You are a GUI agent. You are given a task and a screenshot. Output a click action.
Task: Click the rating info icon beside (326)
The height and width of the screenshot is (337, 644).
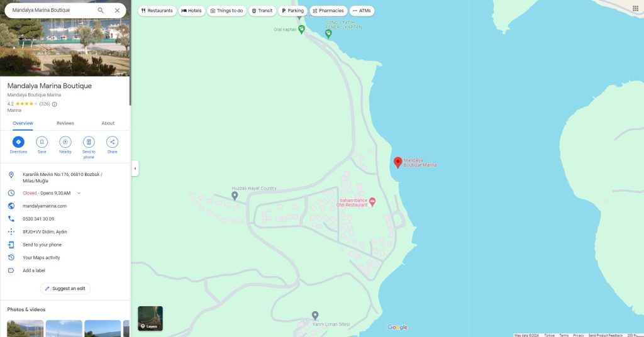pos(54,104)
